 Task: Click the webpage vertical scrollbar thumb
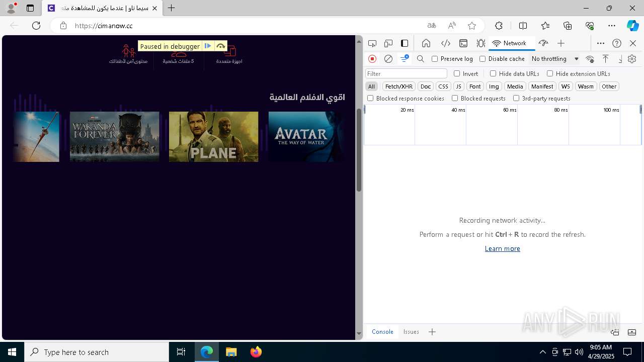pos(359,150)
